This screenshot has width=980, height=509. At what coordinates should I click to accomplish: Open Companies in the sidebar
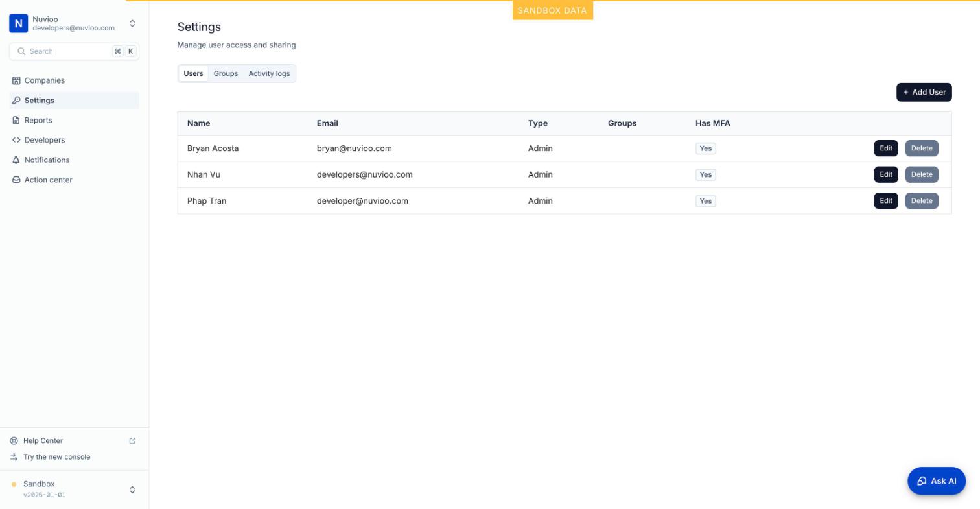75,80
